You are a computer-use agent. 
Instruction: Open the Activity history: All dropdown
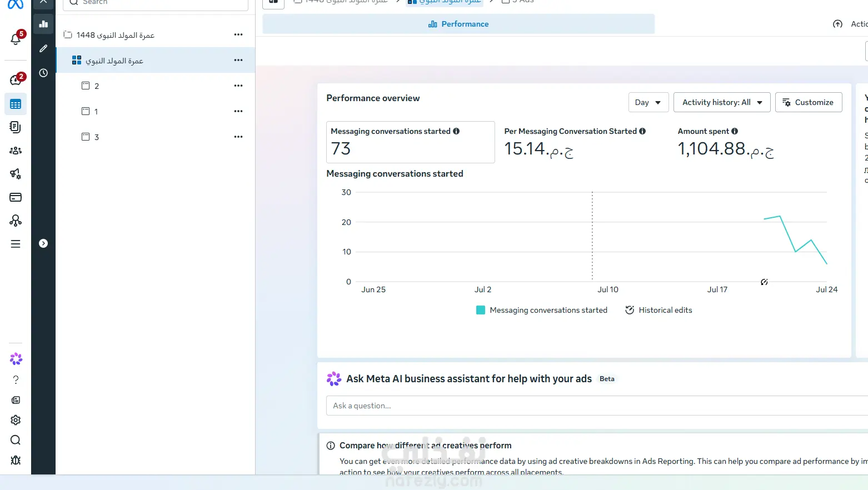722,102
